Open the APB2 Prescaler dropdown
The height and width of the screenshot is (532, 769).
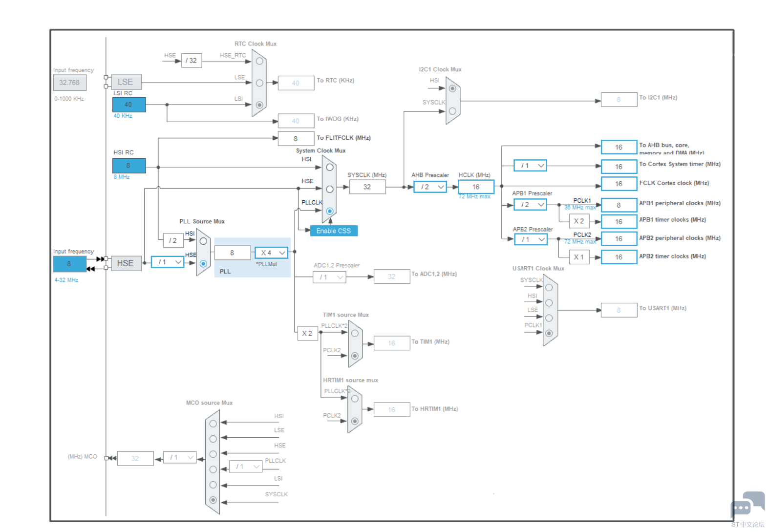(530, 239)
